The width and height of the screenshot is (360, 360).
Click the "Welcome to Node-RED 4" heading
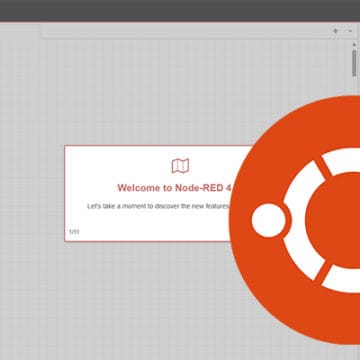pyautogui.click(x=174, y=188)
